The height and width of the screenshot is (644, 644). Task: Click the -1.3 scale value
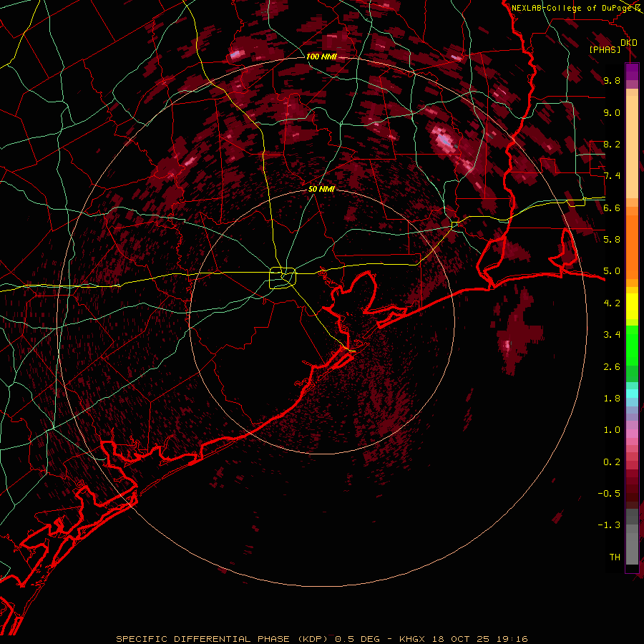click(609, 525)
